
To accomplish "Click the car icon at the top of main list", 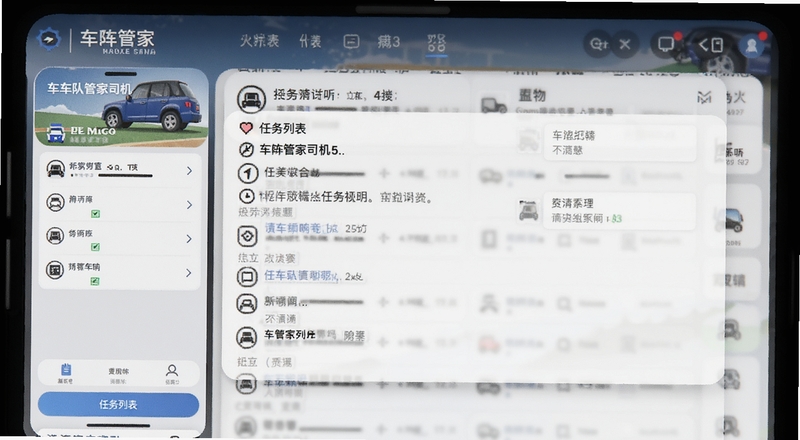I will [x=252, y=99].
